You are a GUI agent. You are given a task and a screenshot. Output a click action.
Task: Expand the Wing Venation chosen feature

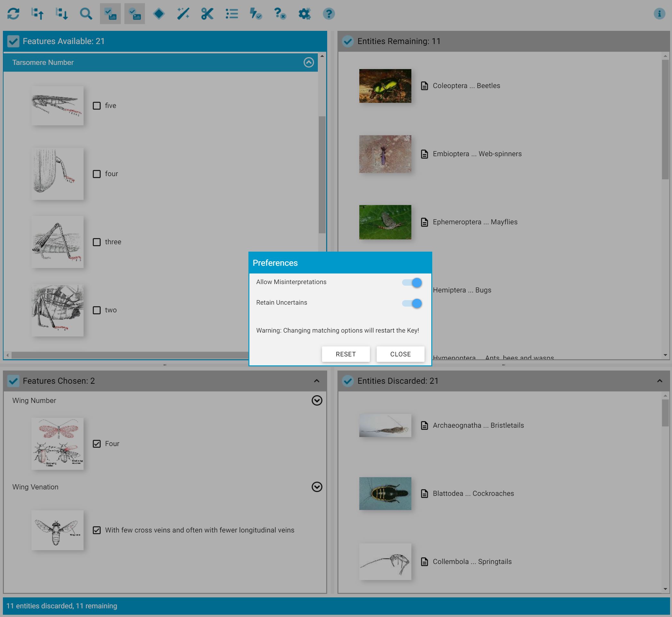pyautogui.click(x=317, y=487)
